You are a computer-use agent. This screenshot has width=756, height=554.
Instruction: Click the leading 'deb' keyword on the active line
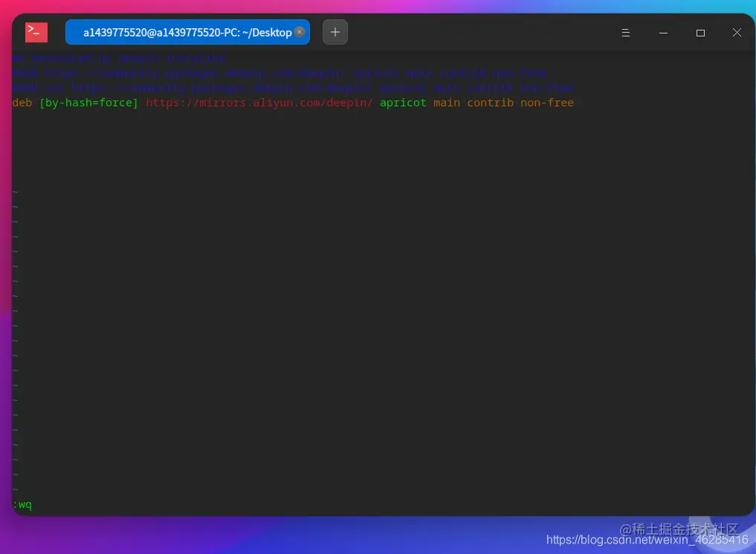[x=22, y=103]
